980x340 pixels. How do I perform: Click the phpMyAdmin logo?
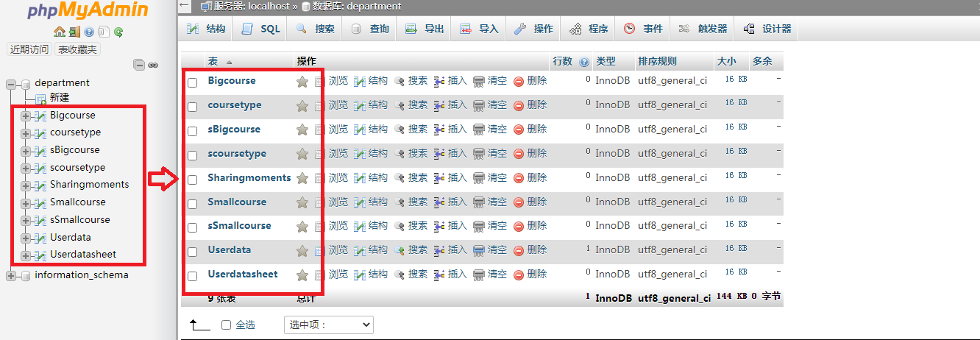click(x=88, y=10)
